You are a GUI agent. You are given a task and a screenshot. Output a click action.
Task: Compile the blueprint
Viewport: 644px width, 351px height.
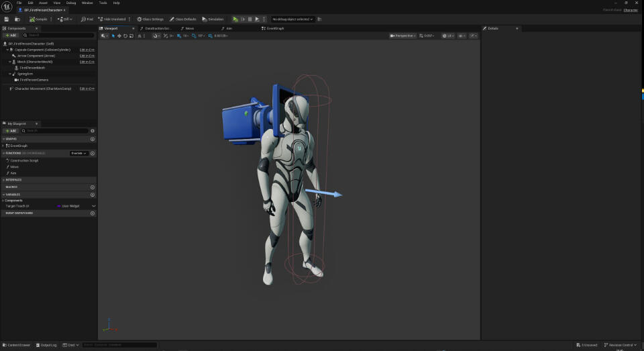38,19
